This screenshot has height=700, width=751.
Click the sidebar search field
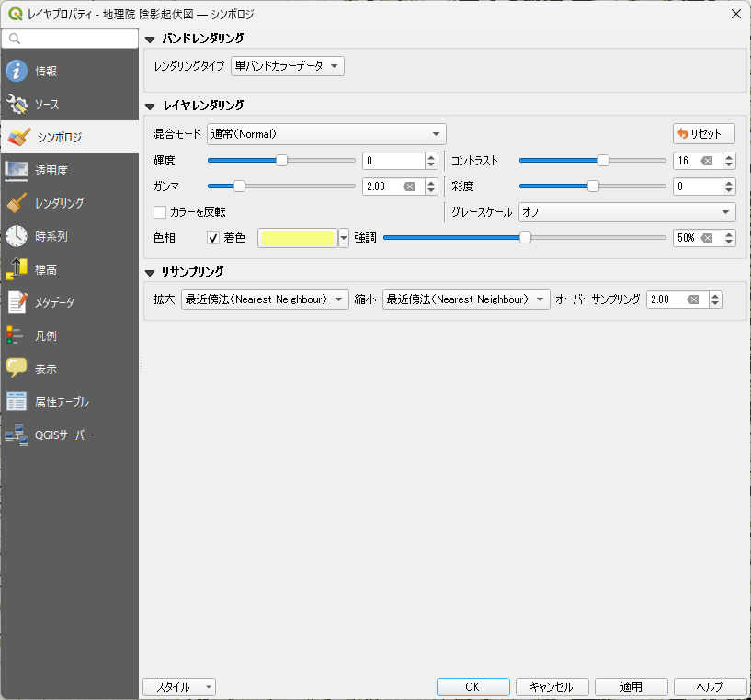(x=70, y=39)
